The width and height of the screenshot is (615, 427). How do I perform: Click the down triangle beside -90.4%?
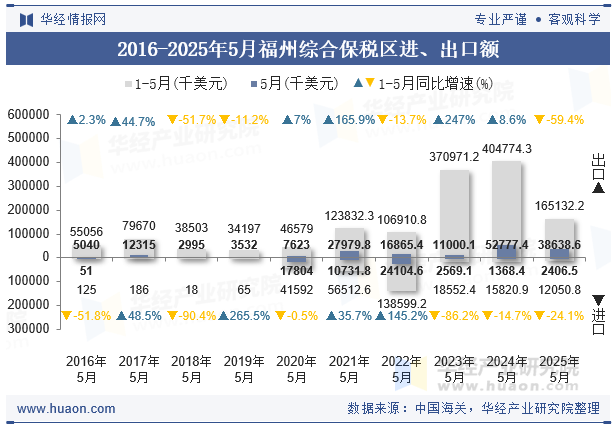[172, 315]
